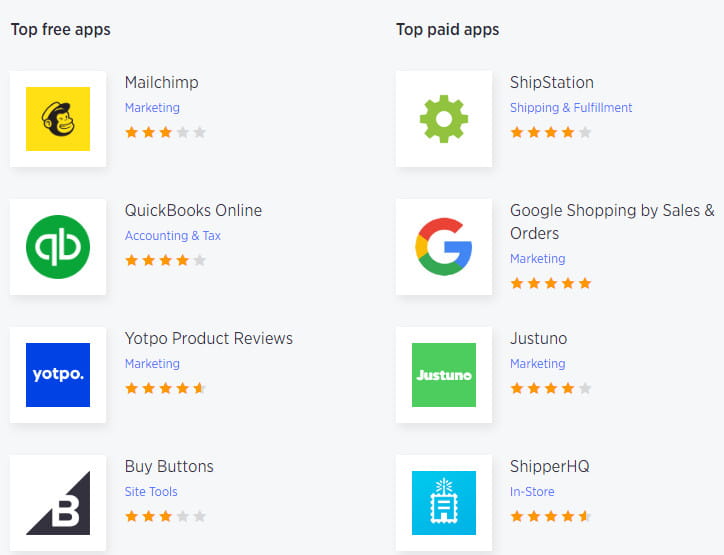
Task: Click Google Shopping by Sales & Orders title
Action: 611,221
